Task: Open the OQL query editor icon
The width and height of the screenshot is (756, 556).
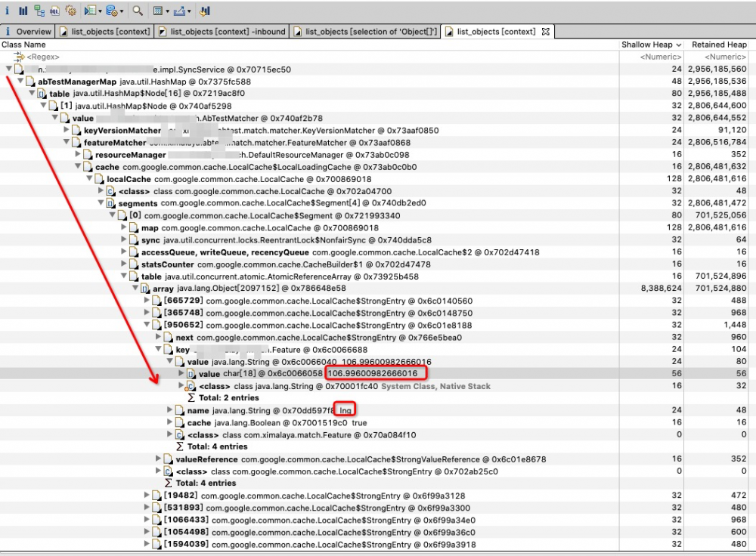Action: click(55, 11)
